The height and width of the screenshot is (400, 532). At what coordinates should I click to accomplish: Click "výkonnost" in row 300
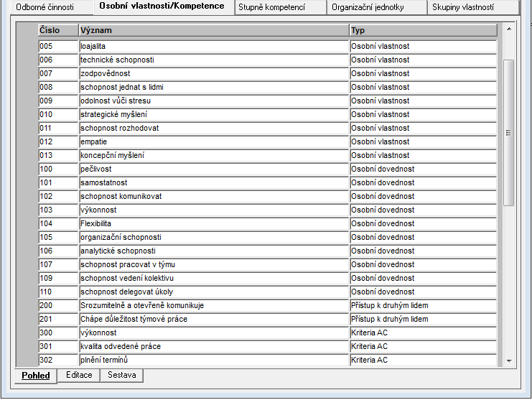[x=214, y=332]
